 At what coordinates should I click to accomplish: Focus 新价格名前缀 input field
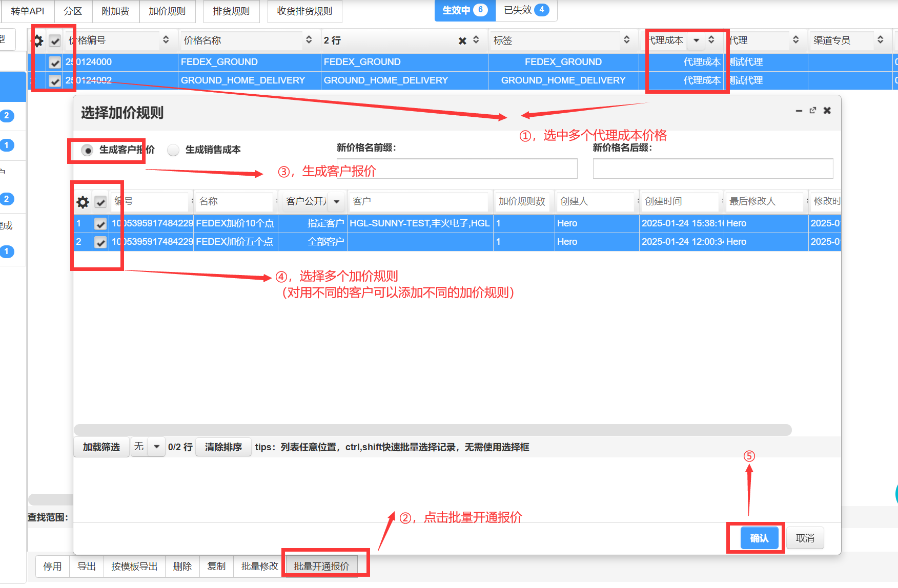pos(457,169)
